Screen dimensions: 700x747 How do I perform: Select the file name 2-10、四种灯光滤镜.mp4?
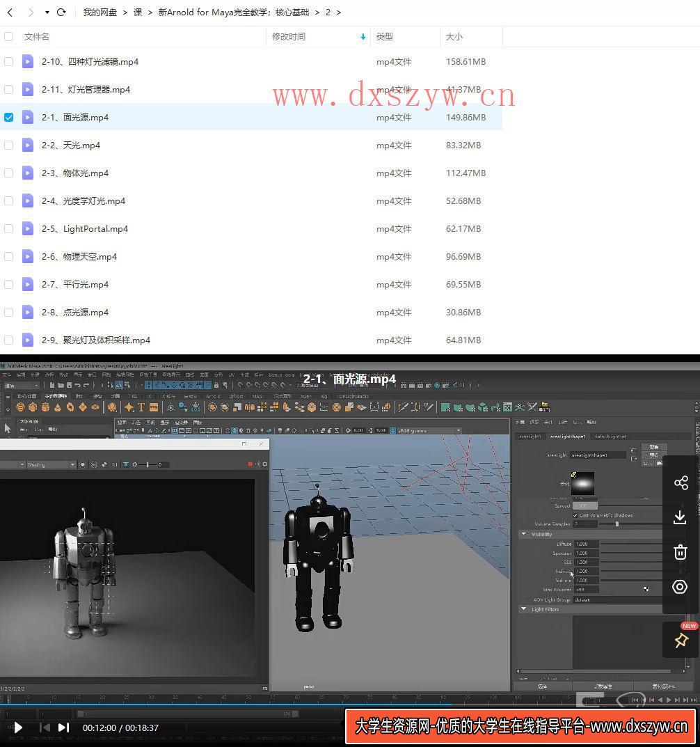[90, 61]
